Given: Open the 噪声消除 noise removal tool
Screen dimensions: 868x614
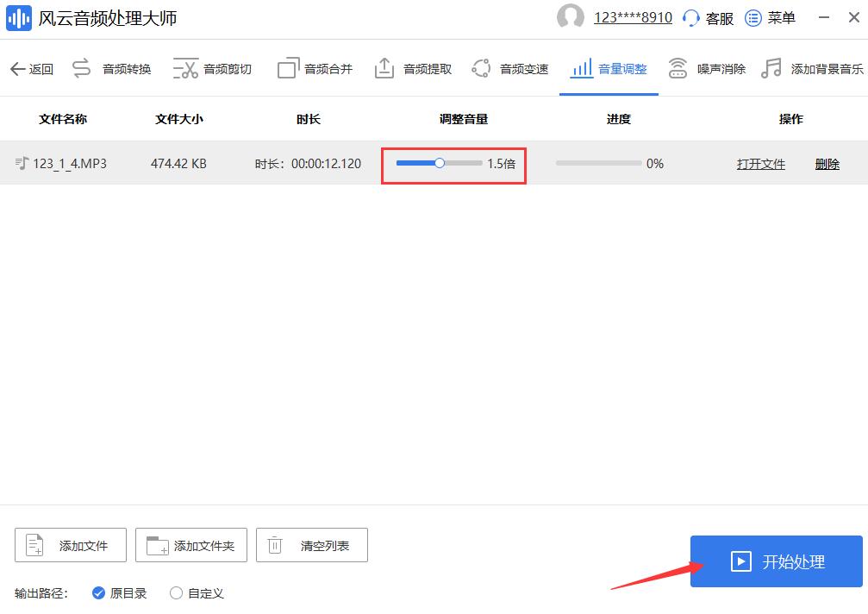Looking at the screenshot, I should click(707, 68).
